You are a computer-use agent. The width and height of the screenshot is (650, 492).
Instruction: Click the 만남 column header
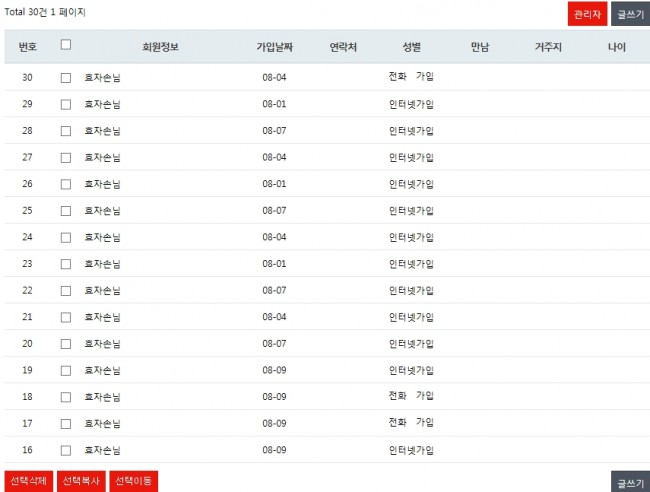coord(480,47)
